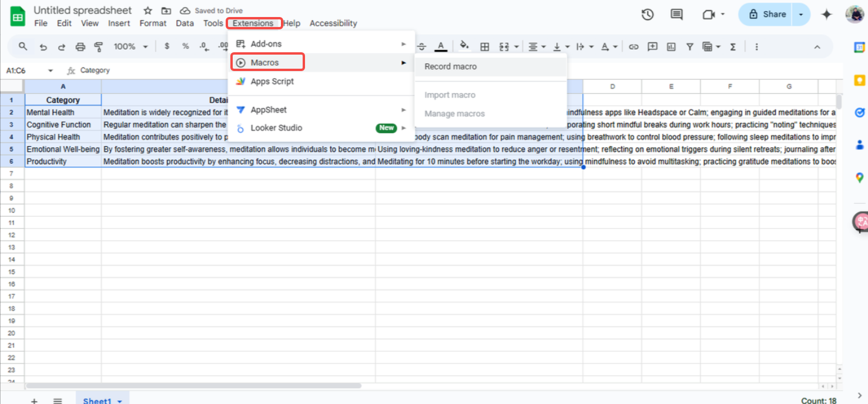The height and width of the screenshot is (404, 868).
Task: Click the Merge cells icon
Action: tap(504, 46)
